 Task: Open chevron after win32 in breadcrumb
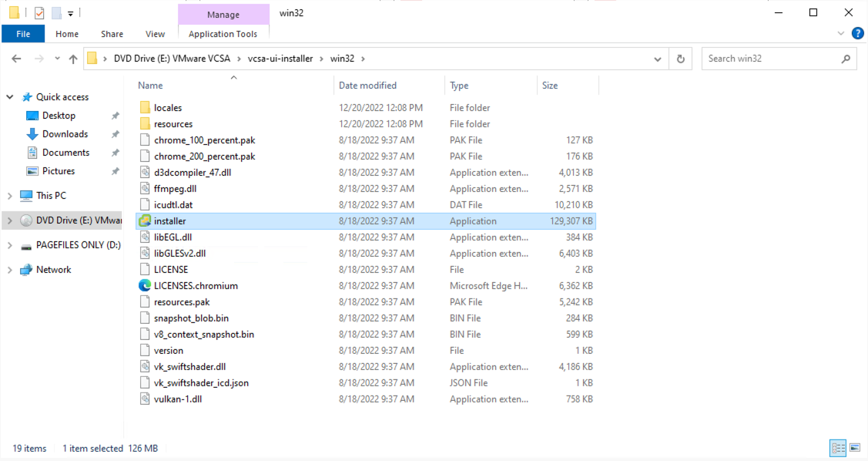click(x=364, y=59)
